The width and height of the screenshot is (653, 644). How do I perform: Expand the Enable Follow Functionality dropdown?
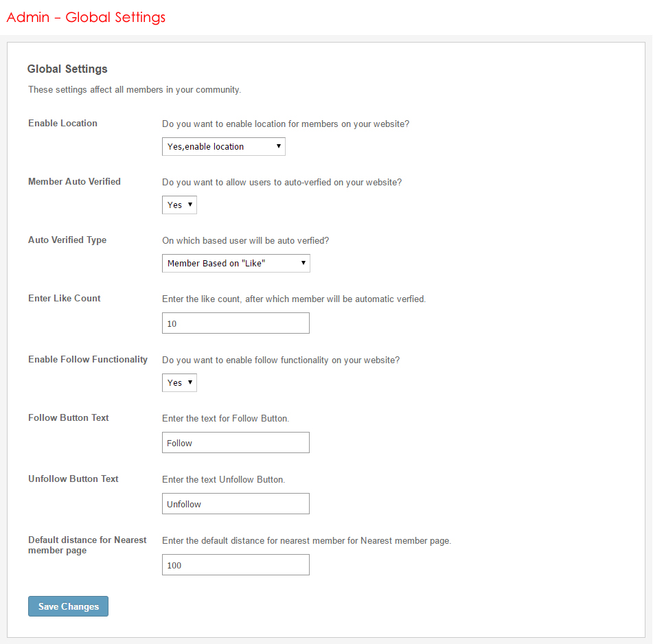[x=179, y=382]
